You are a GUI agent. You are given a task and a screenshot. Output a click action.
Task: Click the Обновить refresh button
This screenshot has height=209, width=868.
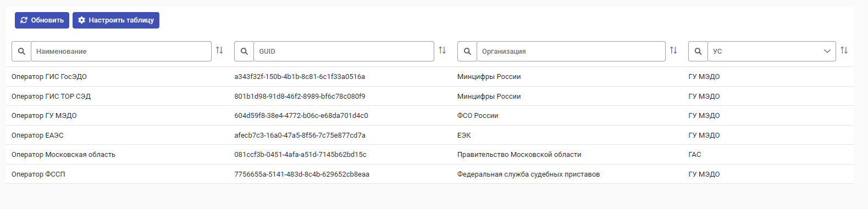pyautogui.click(x=42, y=20)
